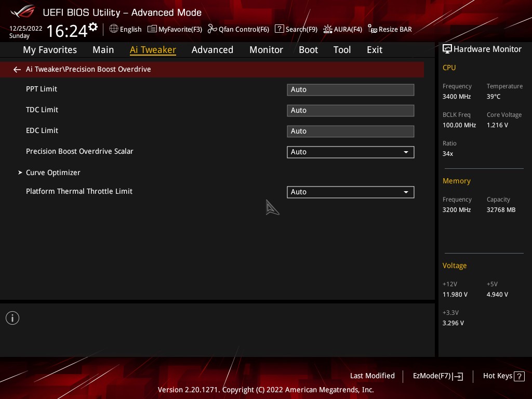Select the EDC Limit label

[42, 130]
